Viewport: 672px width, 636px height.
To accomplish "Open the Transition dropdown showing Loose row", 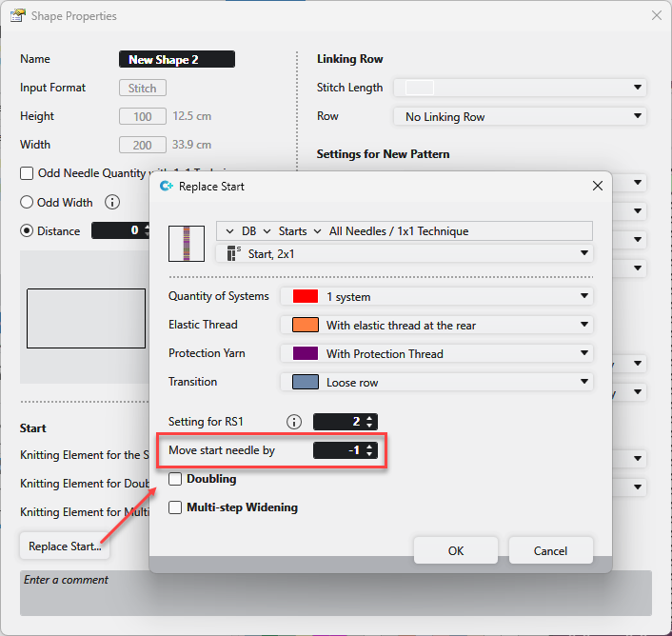I will pyautogui.click(x=437, y=382).
